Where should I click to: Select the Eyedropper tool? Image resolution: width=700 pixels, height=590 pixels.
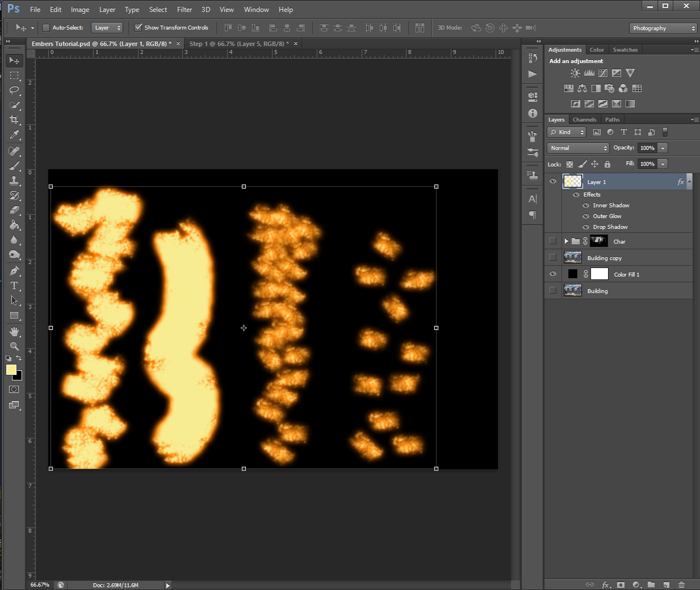coord(14,135)
